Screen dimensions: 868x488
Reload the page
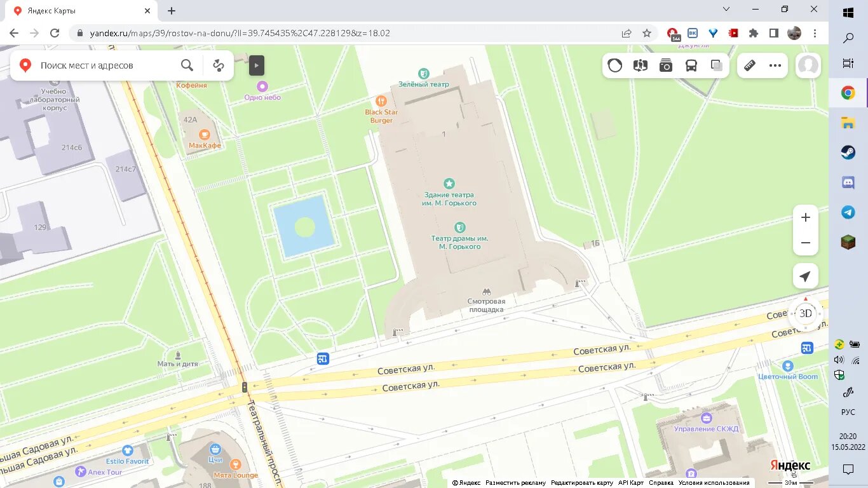click(x=55, y=33)
